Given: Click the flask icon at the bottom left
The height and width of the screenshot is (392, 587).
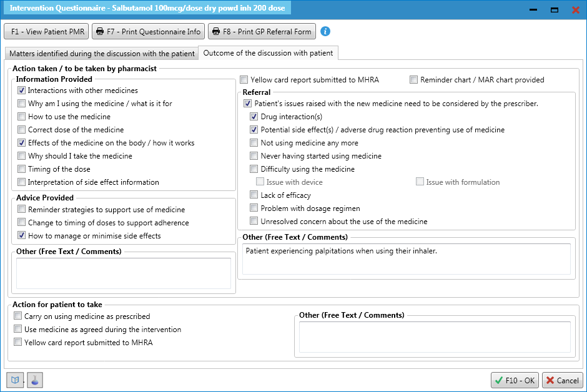Looking at the screenshot, I should pos(34,380).
